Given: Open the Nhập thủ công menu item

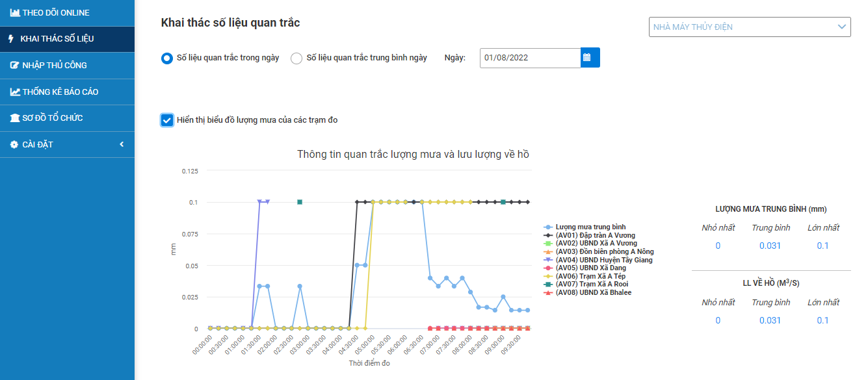Looking at the screenshot, I should pyautogui.click(x=54, y=66).
